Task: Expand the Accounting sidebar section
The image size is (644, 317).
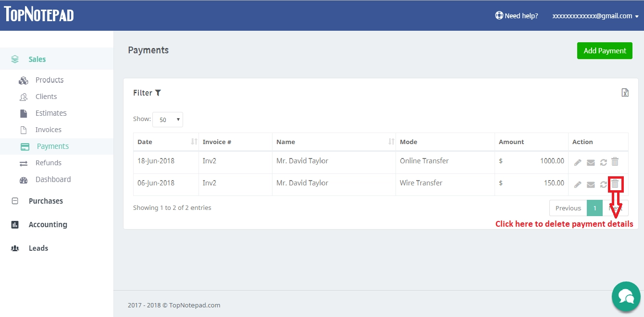Action: pos(48,224)
